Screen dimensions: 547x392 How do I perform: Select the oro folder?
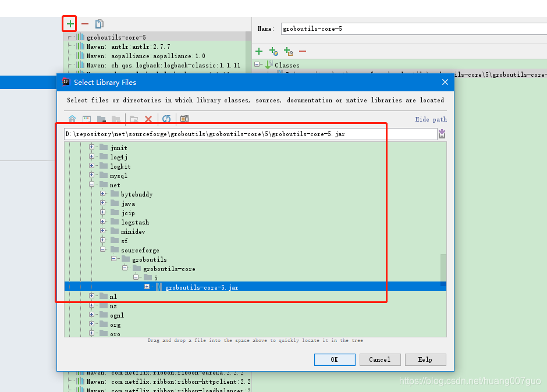[x=115, y=334]
